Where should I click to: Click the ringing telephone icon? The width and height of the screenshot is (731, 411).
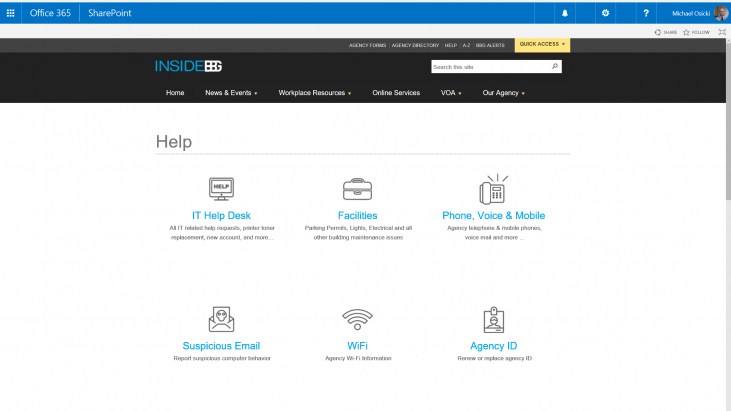[494, 189]
